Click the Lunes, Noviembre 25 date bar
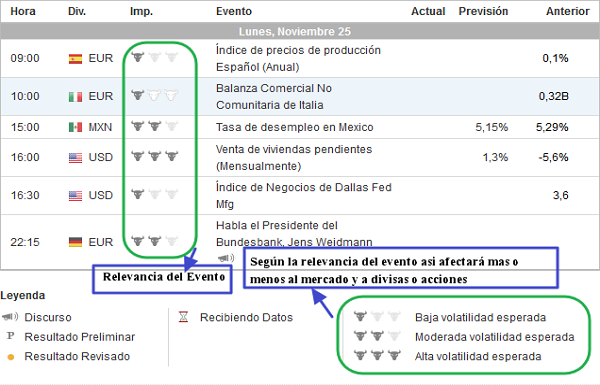Viewport: 600px width, 385px height. (x=300, y=31)
